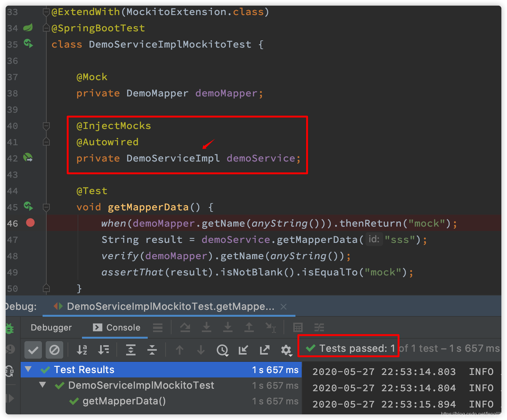This screenshot has height=420, width=507.
Task: Click line number 38 in the gutter
Action: [x=13, y=93]
